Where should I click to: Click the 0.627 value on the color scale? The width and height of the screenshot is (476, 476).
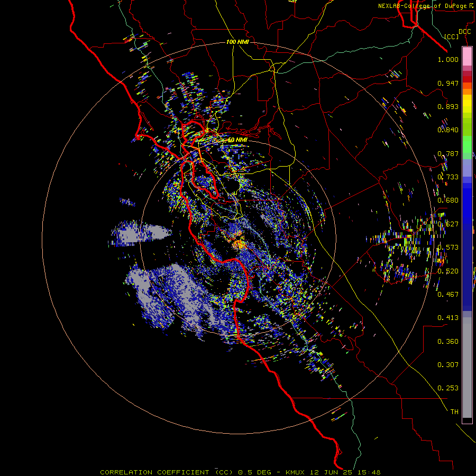(448, 224)
